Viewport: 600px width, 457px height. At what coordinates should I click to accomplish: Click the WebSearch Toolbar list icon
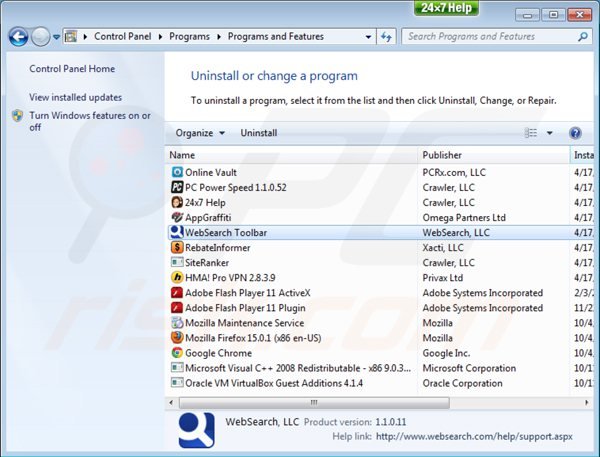tap(177, 232)
